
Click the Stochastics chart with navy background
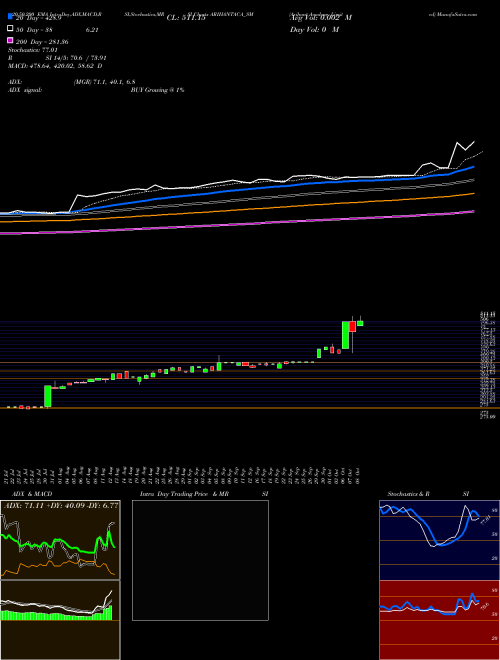click(x=439, y=540)
